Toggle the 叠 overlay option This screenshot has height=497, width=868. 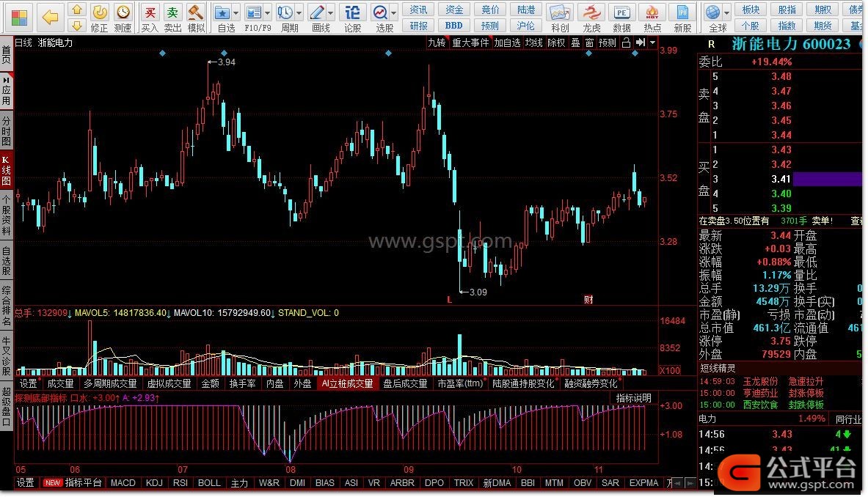click(x=576, y=43)
